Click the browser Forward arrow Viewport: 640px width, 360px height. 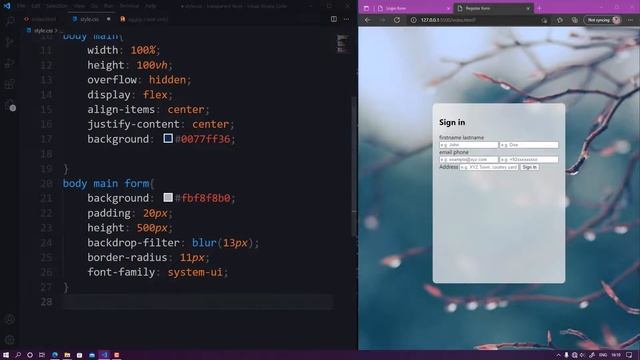(382, 20)
